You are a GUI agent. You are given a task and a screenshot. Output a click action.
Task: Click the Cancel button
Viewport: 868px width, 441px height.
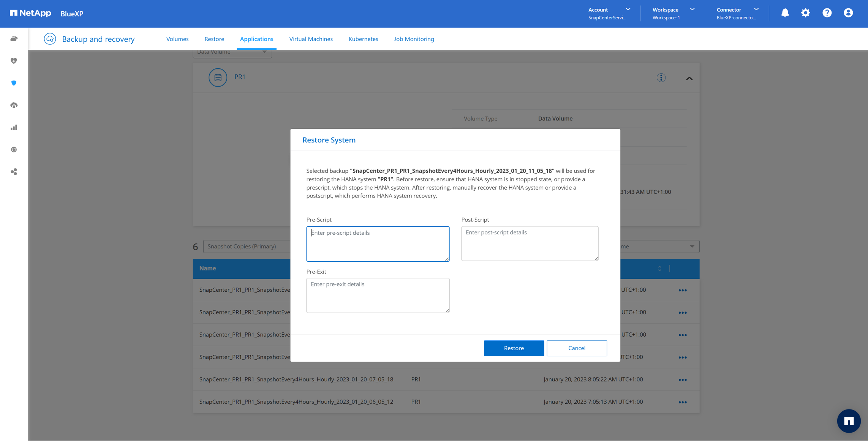576,348
